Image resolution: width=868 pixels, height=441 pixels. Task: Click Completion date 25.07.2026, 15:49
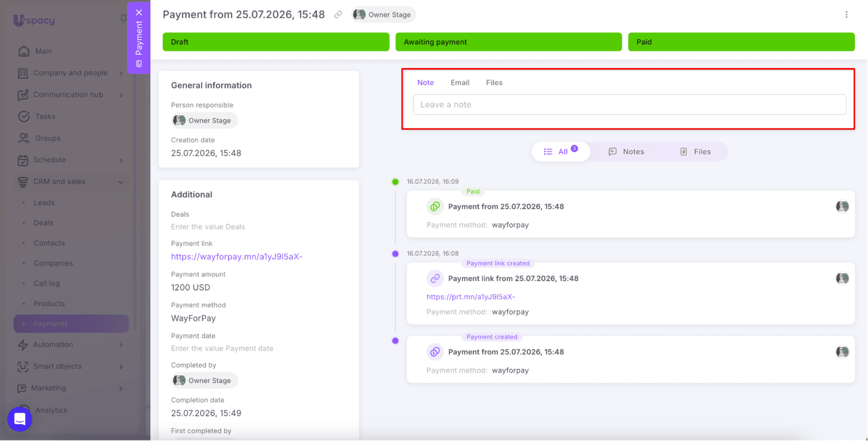206,413
